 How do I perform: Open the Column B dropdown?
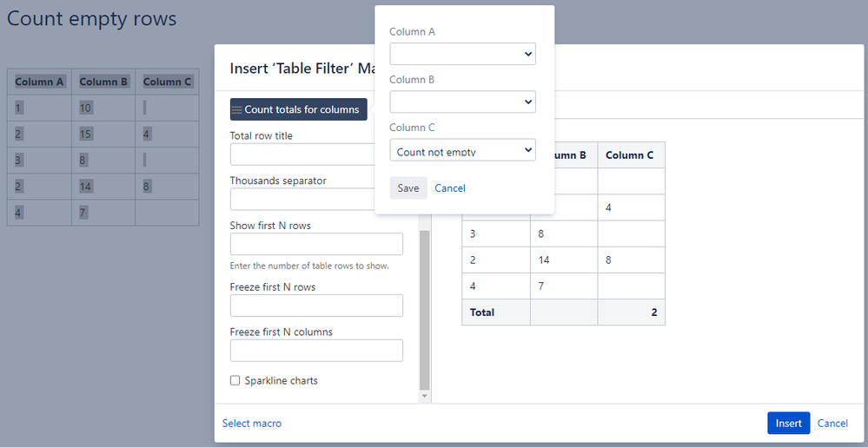click(x=463, y=102)
